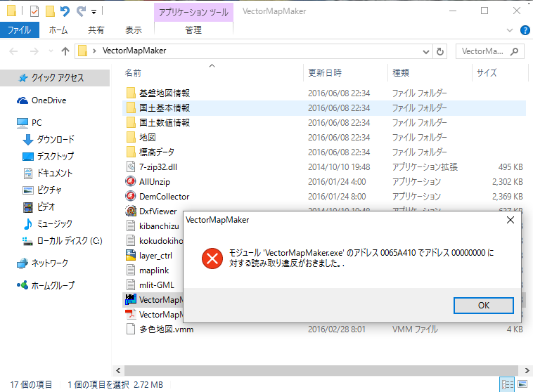Click the search magnifier icon
Screen dimensions: 533x392
click(515, 51)
